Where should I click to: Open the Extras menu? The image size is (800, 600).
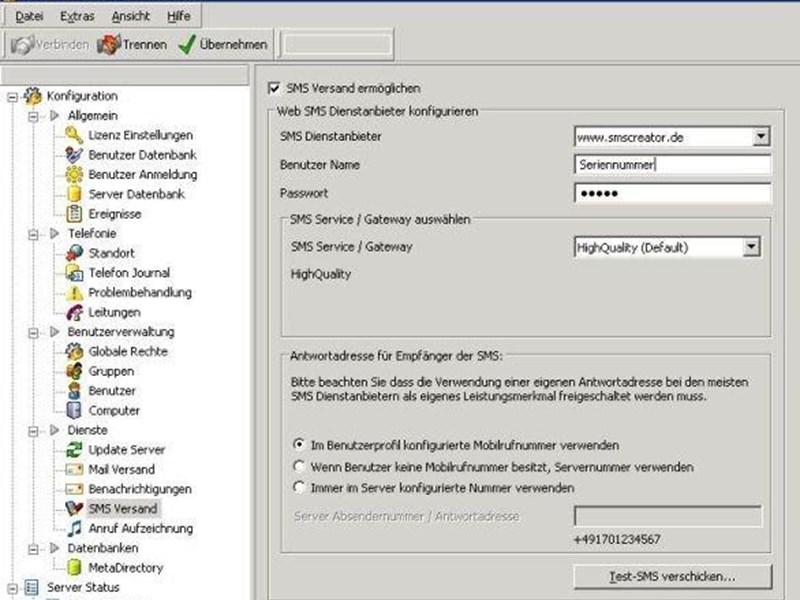(x=77, y=17)
